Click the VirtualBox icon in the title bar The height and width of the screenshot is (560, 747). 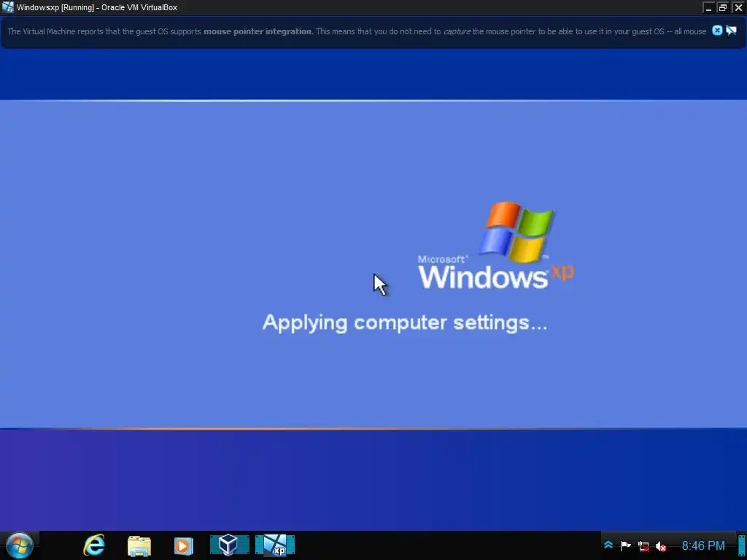[x=7, y=7]
